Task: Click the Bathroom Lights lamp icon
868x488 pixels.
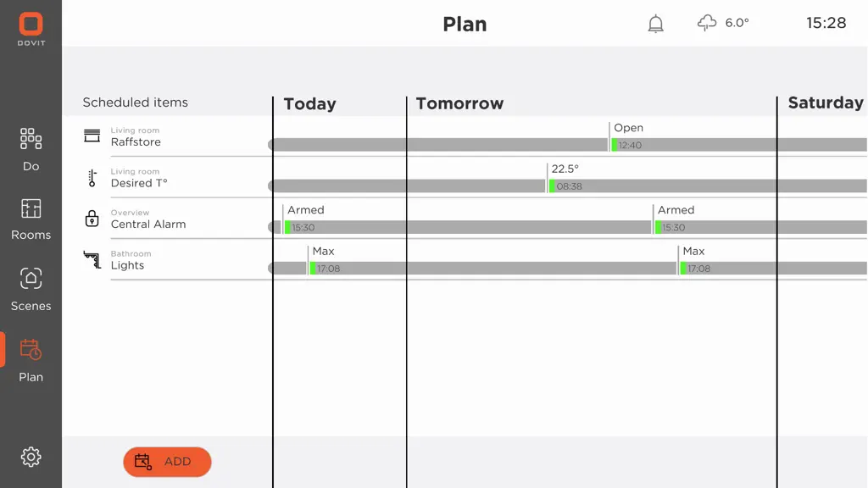Action: pos(92,259)
